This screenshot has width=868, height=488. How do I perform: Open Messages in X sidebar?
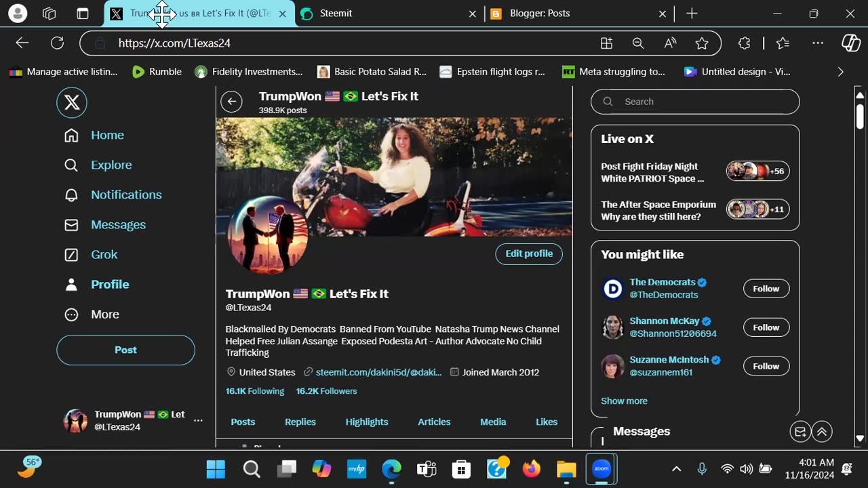tap(105, 224)
